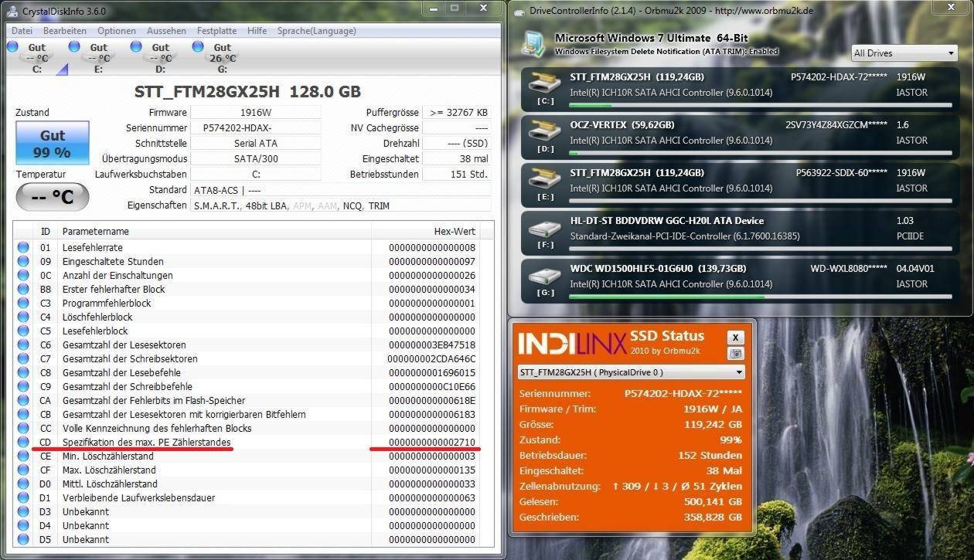Open the Festplatte menu

[x=217, y=31]
